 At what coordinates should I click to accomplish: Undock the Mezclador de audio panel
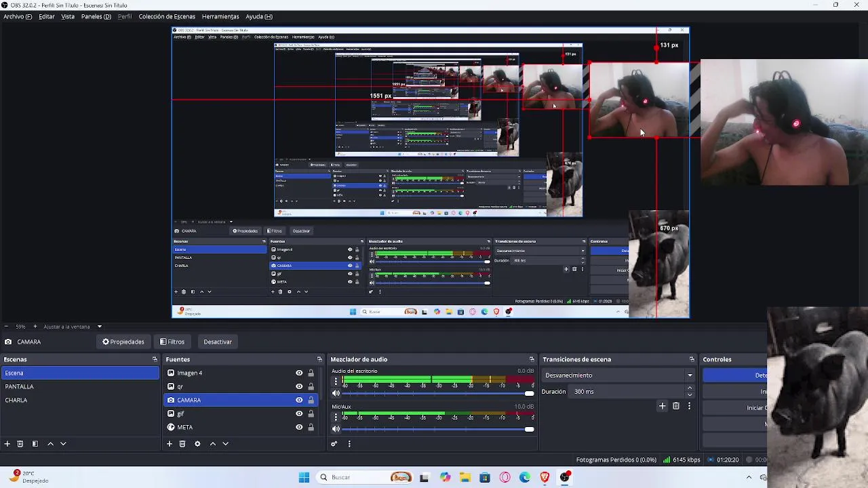(x=532, y=359)
